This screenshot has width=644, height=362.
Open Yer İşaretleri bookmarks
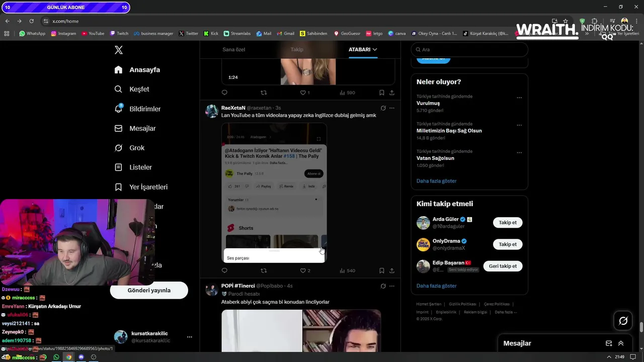[141, 187]
